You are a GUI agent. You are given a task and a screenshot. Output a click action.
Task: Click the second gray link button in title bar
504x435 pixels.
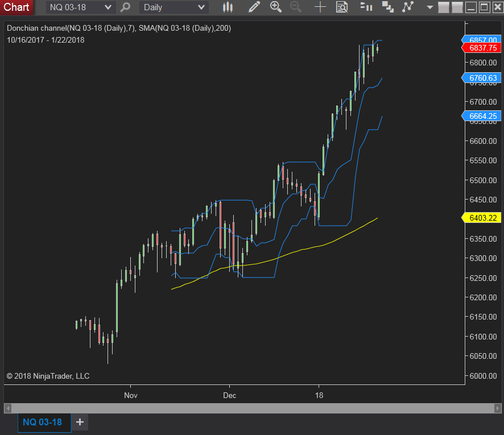[x=457, y=7]
